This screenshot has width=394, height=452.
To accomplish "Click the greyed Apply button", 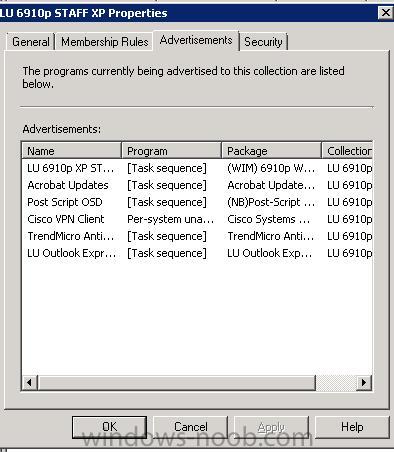I will click(x=271, y=427).
